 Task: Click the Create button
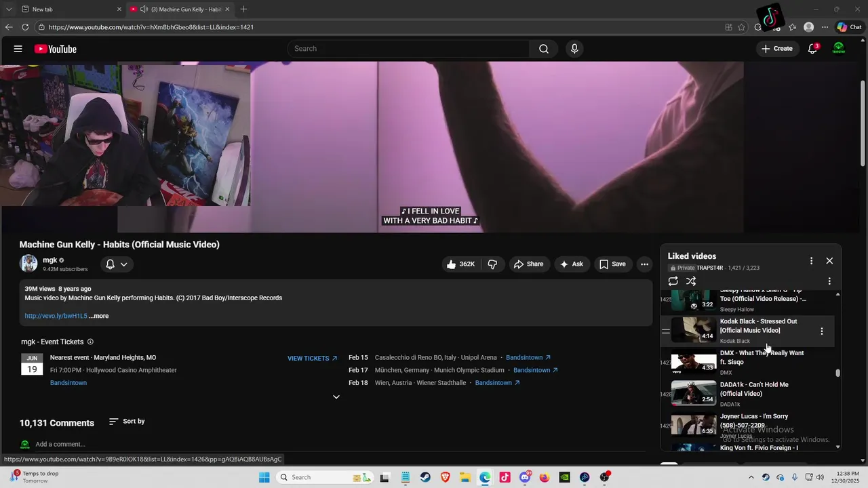pos(777,49)
